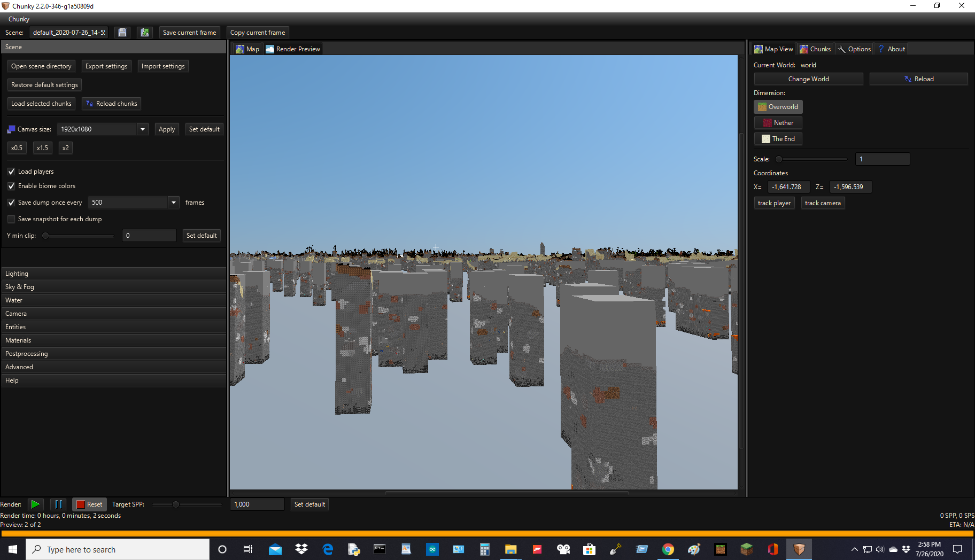Save the scene using the floppy disk icon
Viewport: 975px width, 560px height.
pos(122,32)
